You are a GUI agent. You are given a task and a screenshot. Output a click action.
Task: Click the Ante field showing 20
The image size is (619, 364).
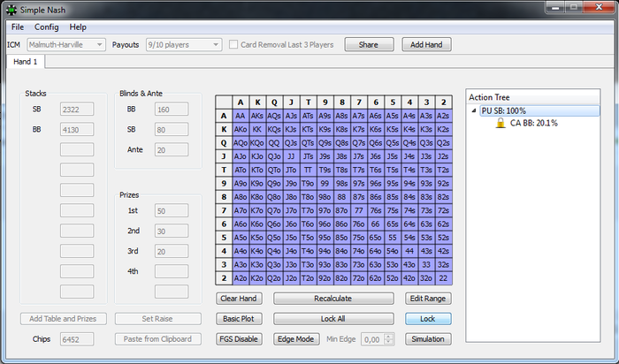pyautogui.click(x=172, y=150)
